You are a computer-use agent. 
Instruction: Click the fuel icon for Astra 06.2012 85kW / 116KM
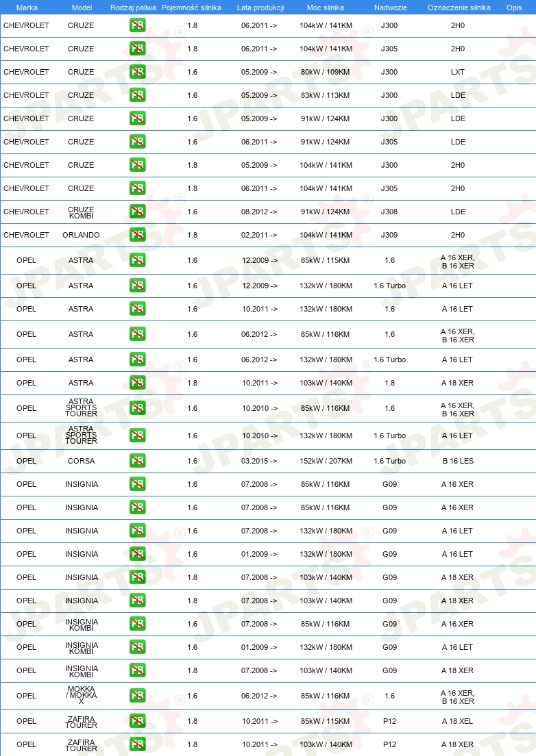tap(138, 334)
